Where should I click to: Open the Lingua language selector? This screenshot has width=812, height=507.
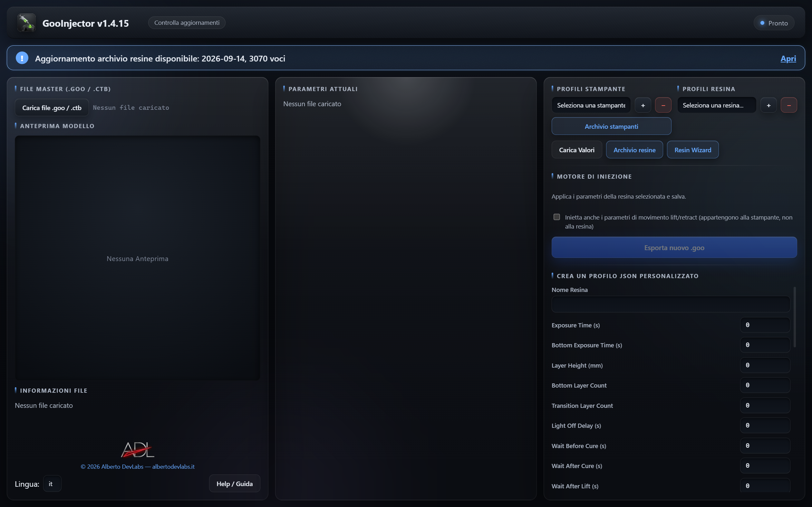coord(52,484)
